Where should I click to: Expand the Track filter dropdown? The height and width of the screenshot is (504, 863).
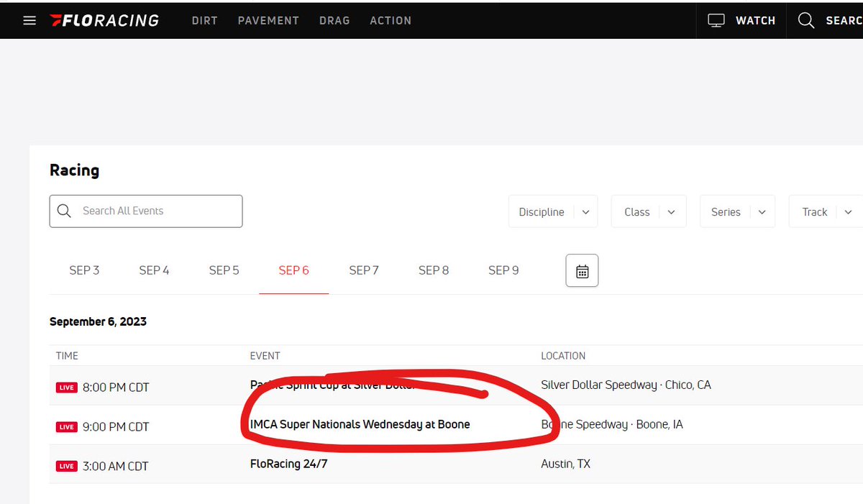click(826, 211)
